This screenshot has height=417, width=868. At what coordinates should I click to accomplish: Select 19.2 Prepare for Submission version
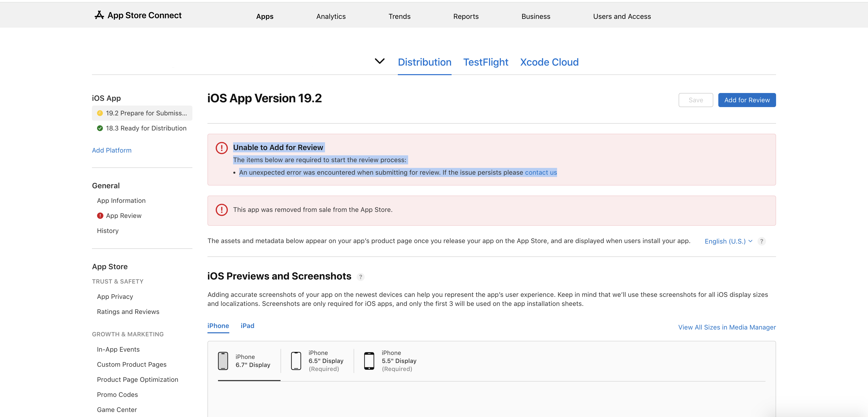(x=142, y=113)
